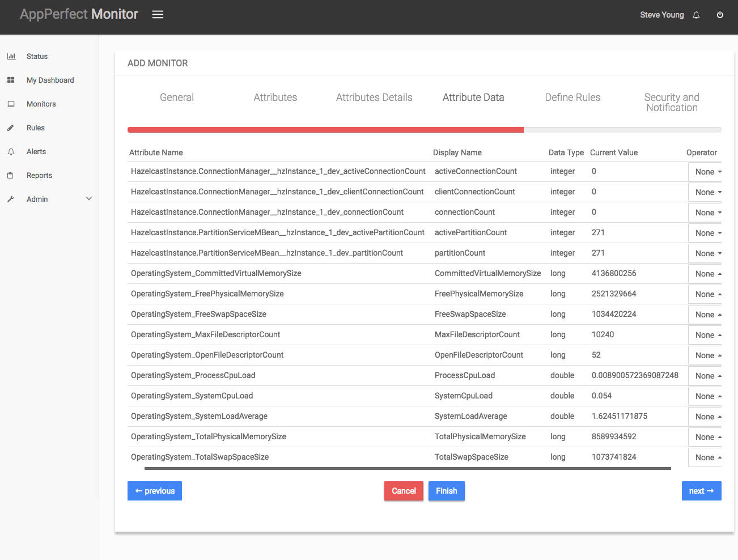738x560 pixels.
Task: Open Alerts using the bell sidebar icon
Action: 11,151
